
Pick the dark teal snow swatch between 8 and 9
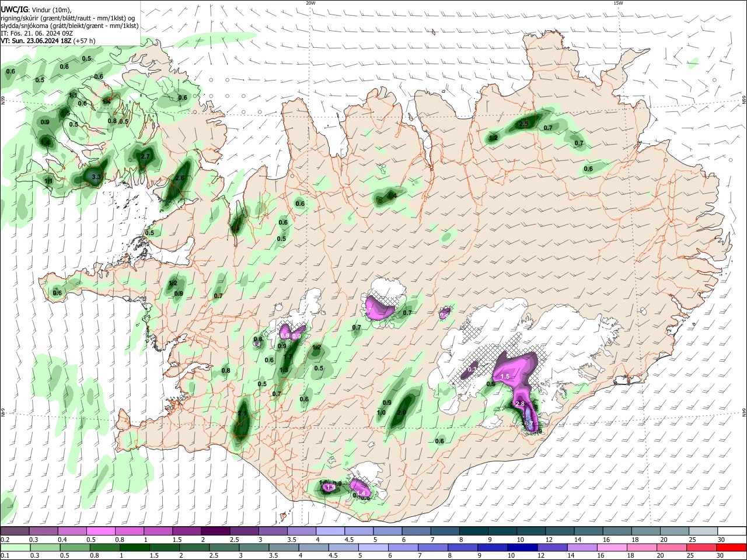pyautogui.click(x=473, y=531)
